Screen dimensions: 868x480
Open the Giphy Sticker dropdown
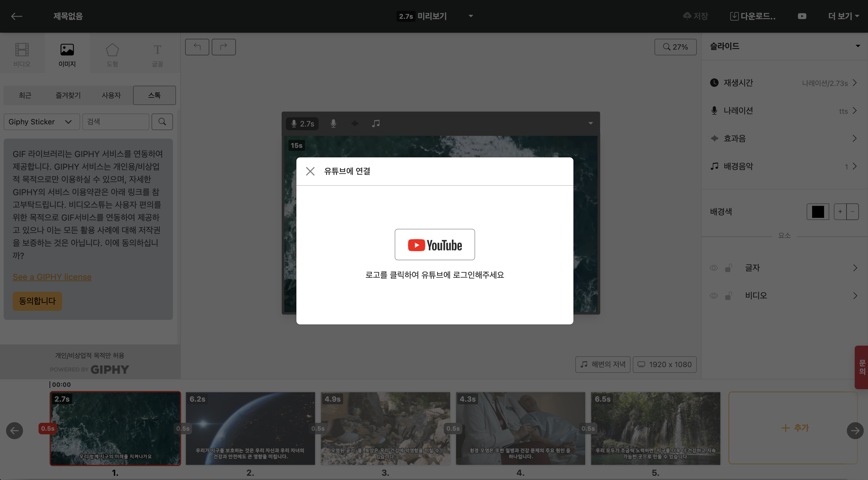point(42,122)
